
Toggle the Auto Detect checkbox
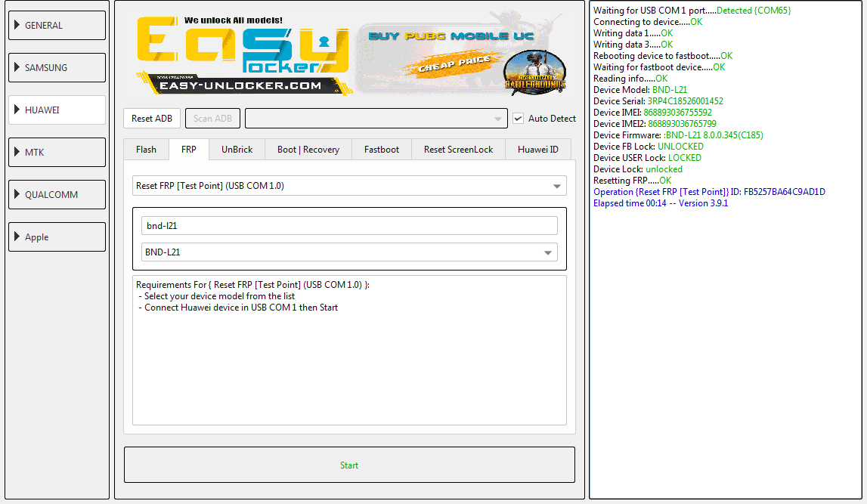tap(518, 119)
